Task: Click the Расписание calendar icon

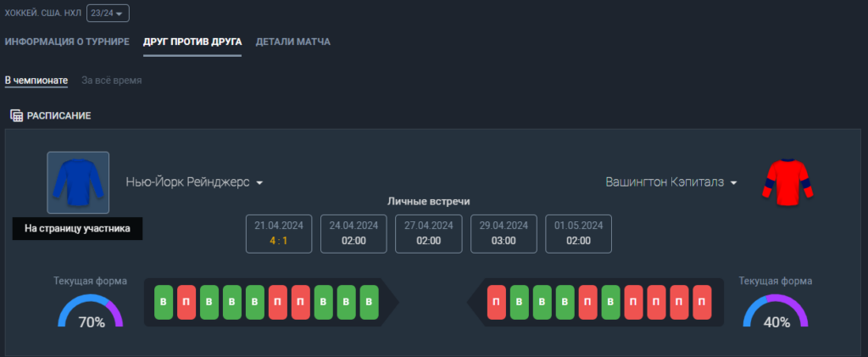Action: point(17,115)
